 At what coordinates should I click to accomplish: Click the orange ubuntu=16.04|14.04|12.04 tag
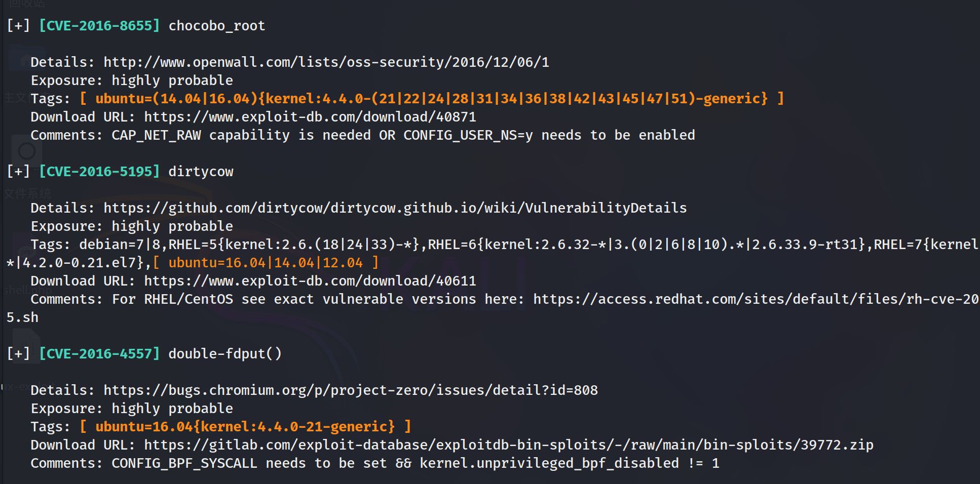(x=266, y=263)
